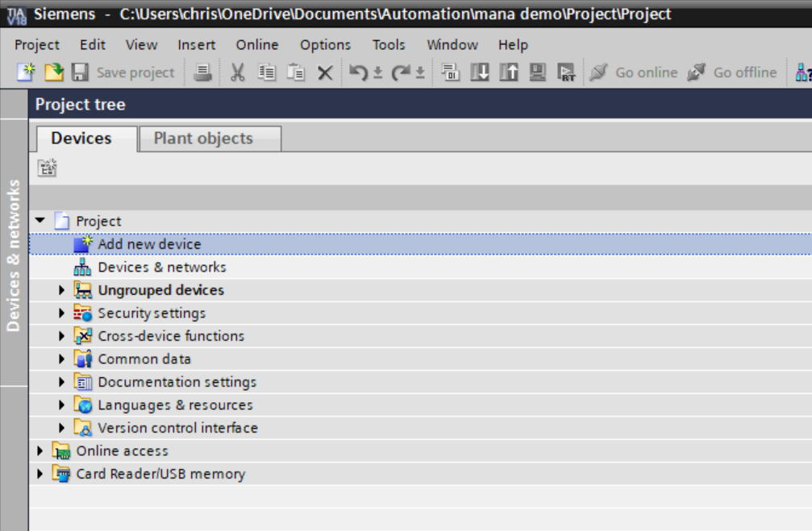Open the Window menu
This screenshot has width=812, height=531.
tap(452, 45)
